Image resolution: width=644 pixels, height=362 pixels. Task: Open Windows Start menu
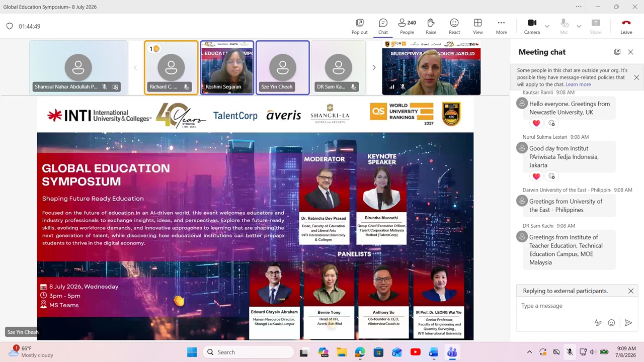(192, 352)
